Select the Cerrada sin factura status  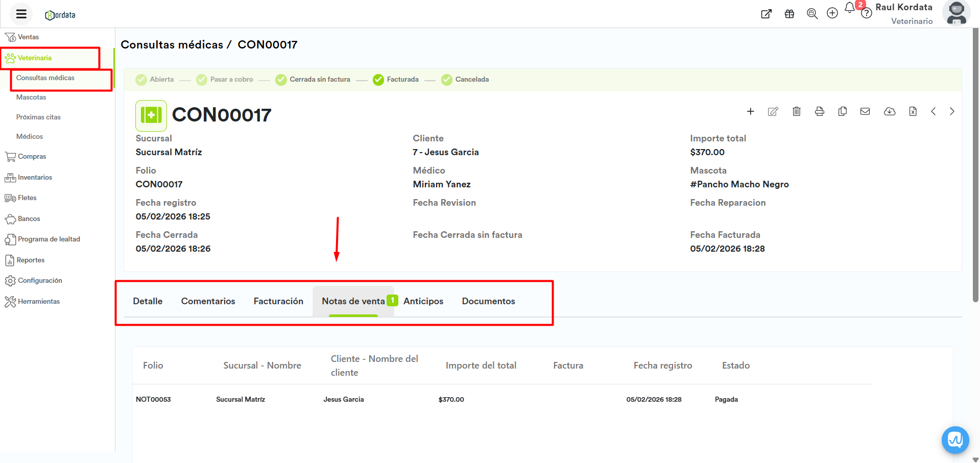pyautogui.click(x=313, y=80)
